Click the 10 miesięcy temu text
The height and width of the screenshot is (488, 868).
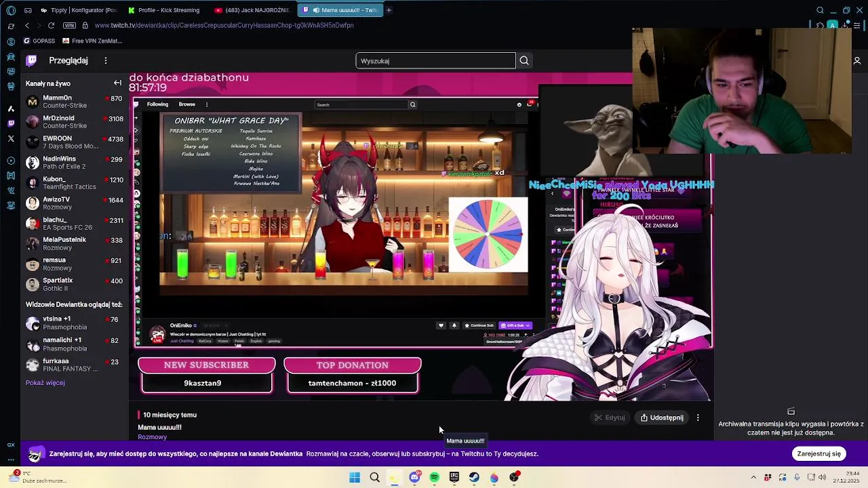point(170,415)
